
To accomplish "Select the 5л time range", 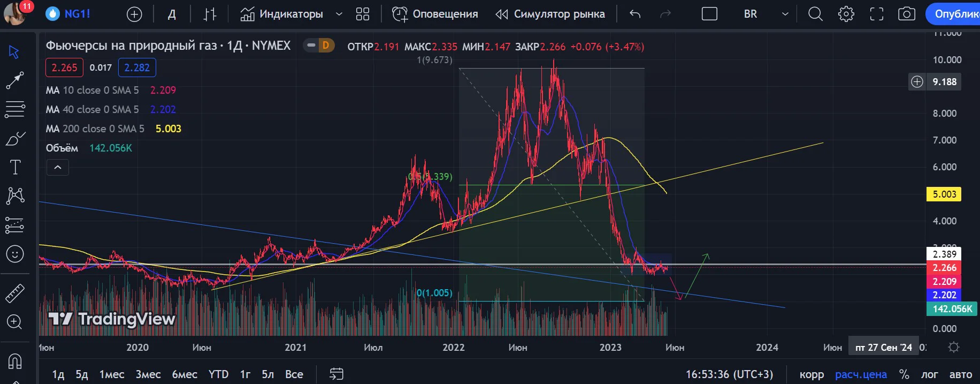I will coord(267,374).
